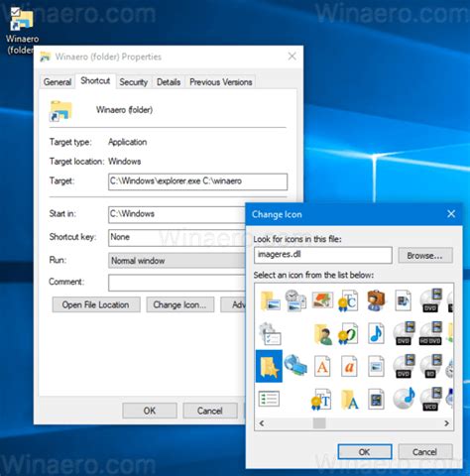Uncheck the Winaero desktop shortcut checkbox
470x476 pixels.
click(x=15, y=12)
